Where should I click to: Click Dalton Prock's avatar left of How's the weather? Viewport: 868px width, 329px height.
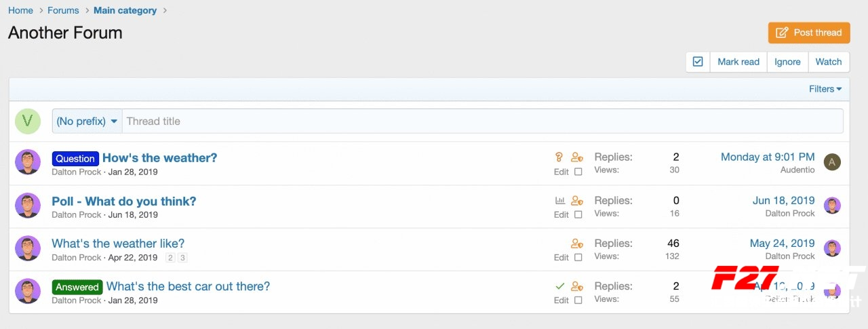pos(28,163)
